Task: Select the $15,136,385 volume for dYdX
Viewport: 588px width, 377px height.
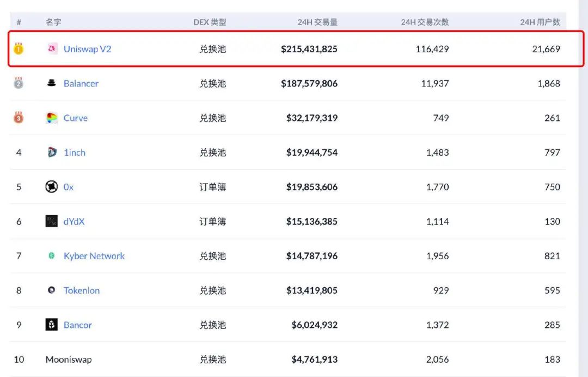Action: [x=312, y=221]
